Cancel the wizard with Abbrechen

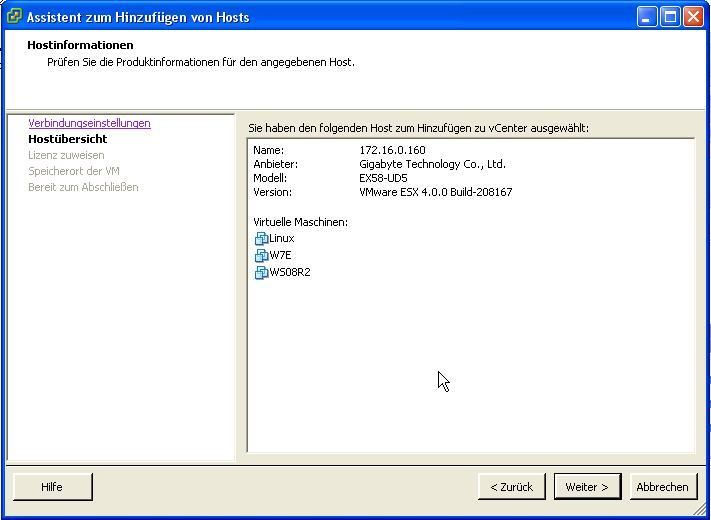click(x=663, y=487)
